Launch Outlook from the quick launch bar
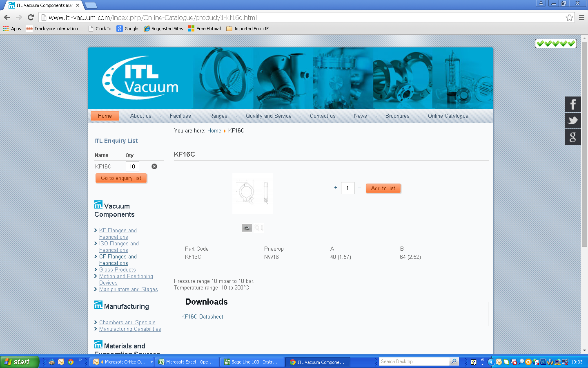 tap(61, 362)
